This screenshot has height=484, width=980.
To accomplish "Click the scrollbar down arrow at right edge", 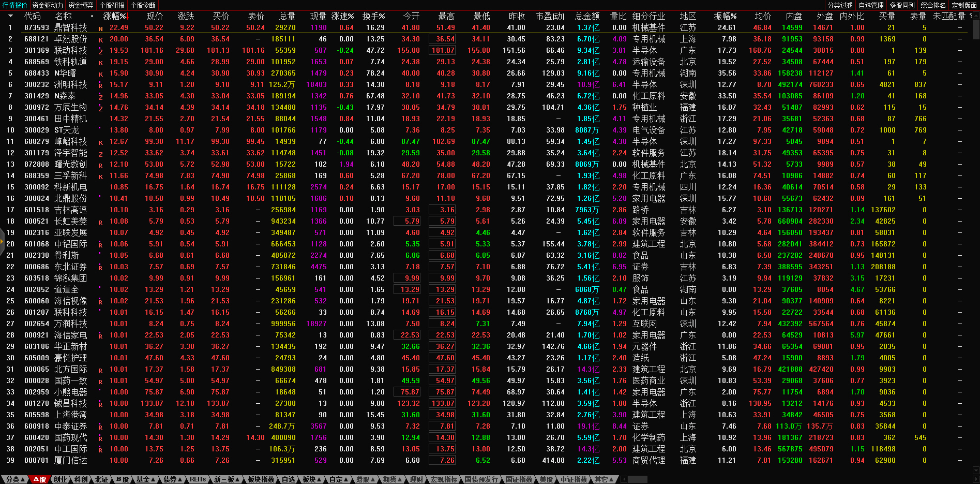I will (x=976, y=470).
